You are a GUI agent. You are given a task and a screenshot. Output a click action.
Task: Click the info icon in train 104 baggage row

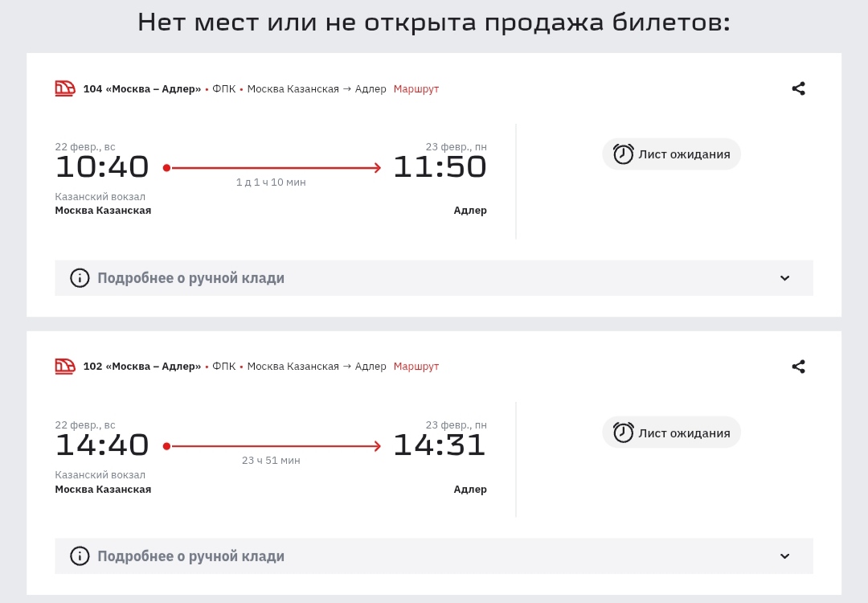(x=80, y=278)
